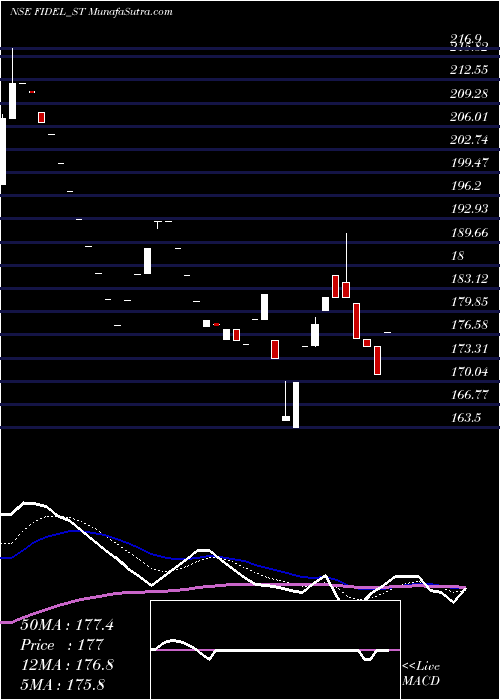Image resolution: width=500 pixels, height=700 pixels.
Task: Click the 206.01 price axis label
Action: click(x=469, y=117)
